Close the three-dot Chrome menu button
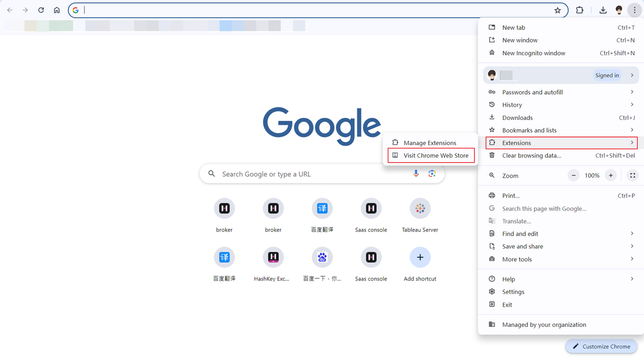 pyautogui.click(x=634, y=10)
